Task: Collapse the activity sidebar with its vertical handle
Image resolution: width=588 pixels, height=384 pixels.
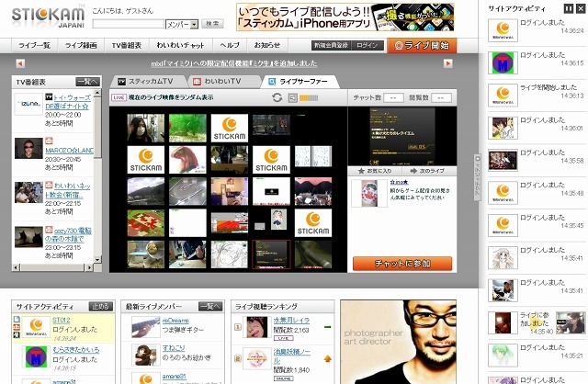Action: click(x=478, y=177)
